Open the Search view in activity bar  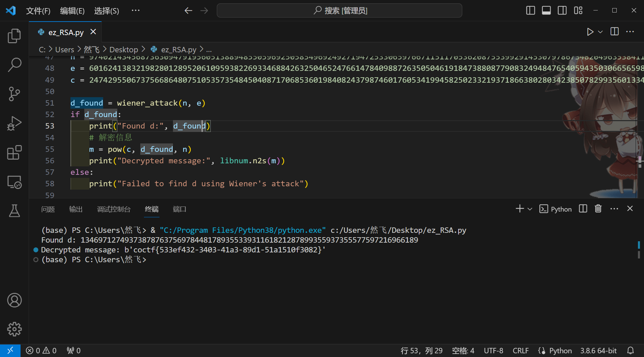coord(14,64)
